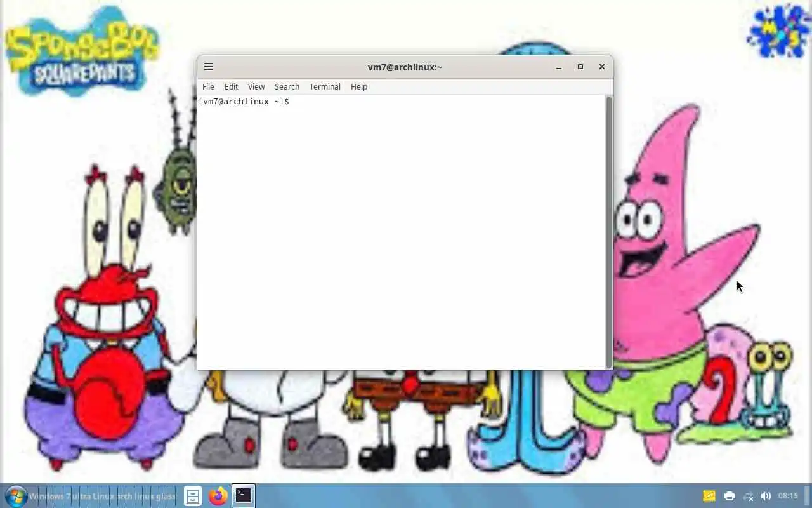This screenshot has height=508, width=812.
Task: Open the Help menu
Action: pos(359,86)
